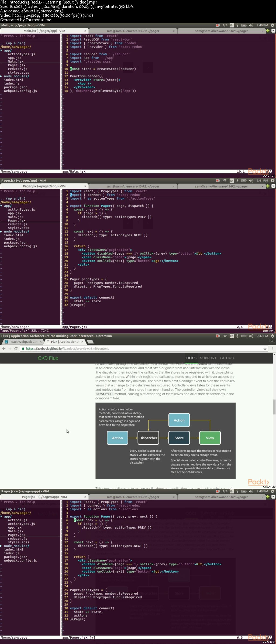276x644 pixels.
Task: Click green plus in 2:41 PM Pager.jsx window
Action: tap(268, 186)
